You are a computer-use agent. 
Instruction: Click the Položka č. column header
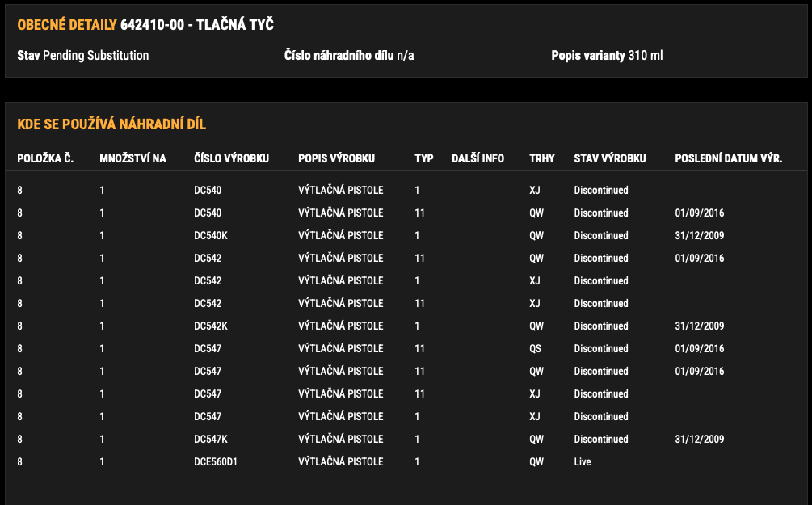pos(45,158)
